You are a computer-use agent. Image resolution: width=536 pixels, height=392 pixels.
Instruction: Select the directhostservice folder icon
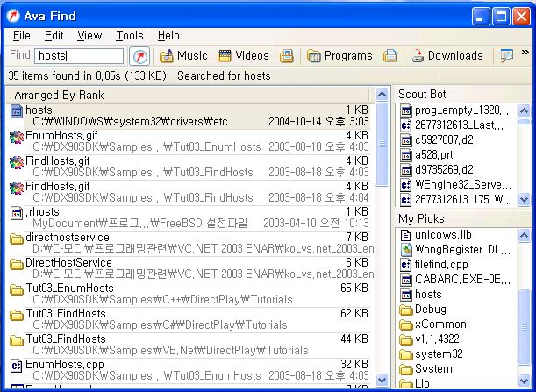pyautogui.click(x=17, y=239)
